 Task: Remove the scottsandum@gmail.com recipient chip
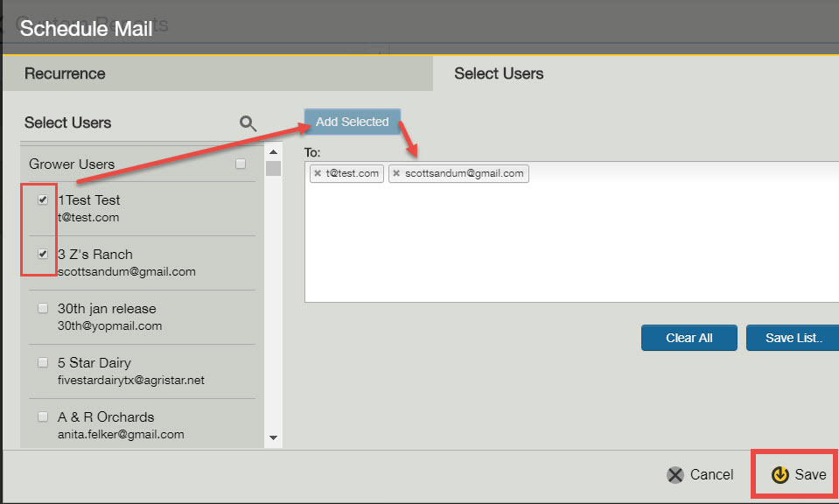pos(396,173)
